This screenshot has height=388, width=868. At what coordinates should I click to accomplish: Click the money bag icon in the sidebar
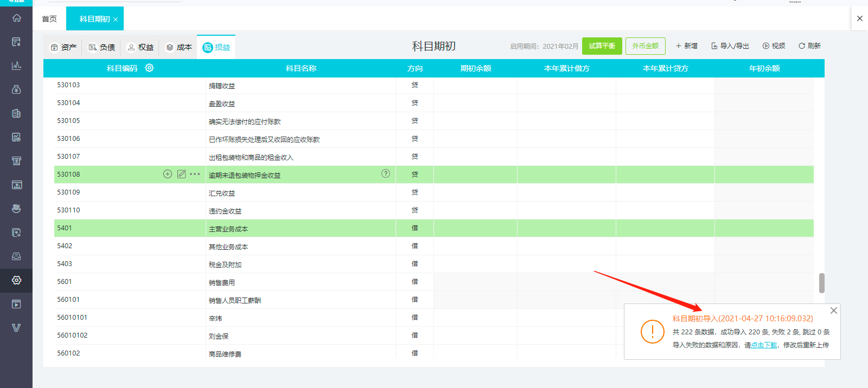[16, 89]
